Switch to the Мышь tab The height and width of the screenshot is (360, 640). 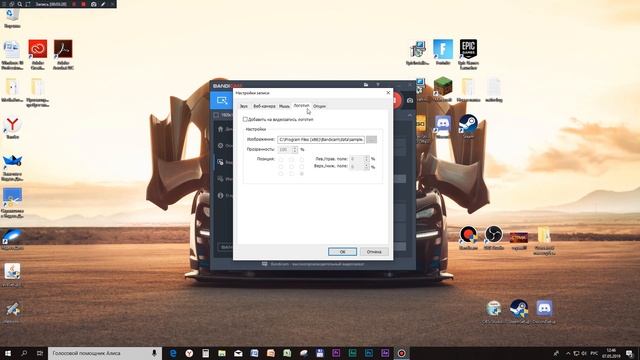(284, 106)
